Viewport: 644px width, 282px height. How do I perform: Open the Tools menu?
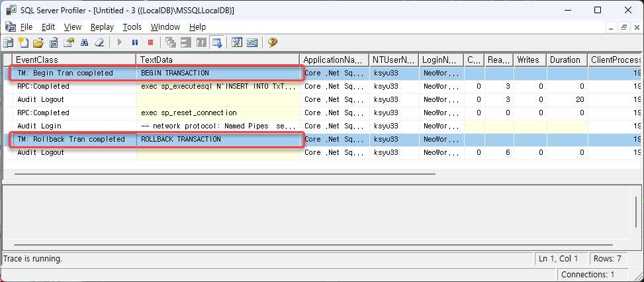[132, 26]
